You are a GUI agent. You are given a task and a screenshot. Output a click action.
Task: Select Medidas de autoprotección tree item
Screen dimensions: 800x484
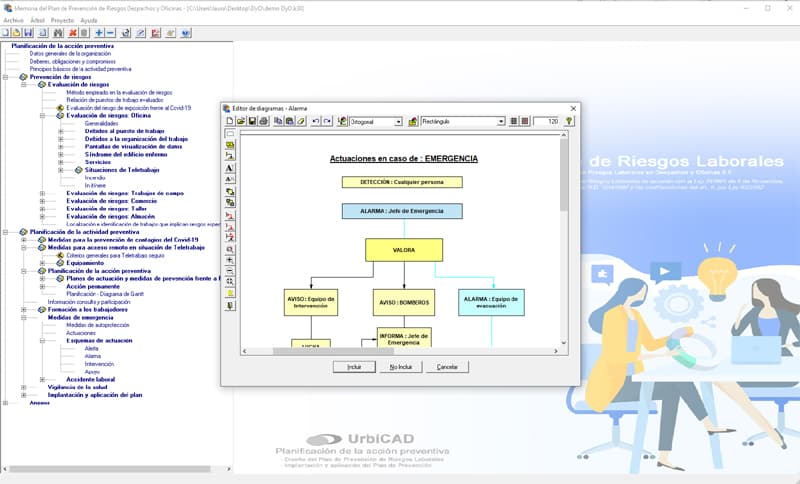[x=97, y=325]
